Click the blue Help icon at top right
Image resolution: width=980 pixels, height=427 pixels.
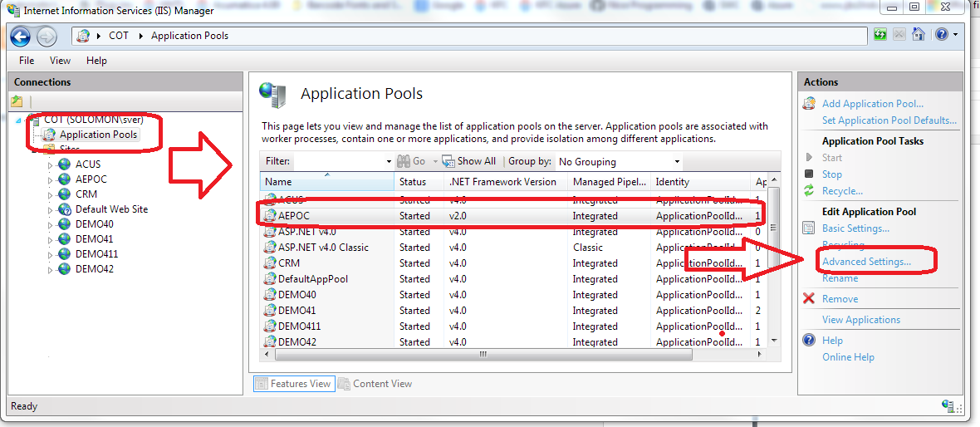[942, 35]
